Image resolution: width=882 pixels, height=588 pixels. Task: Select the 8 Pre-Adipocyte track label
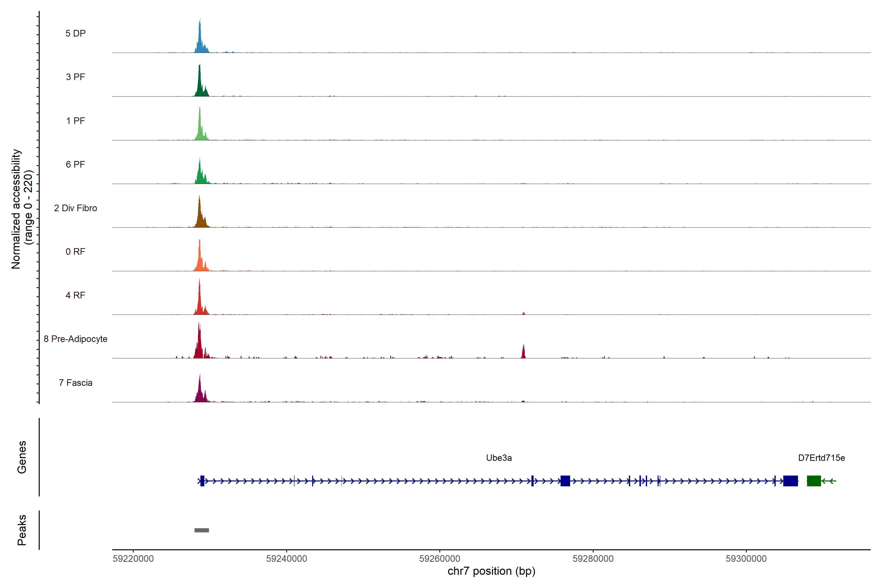click(x=75, y=339)
